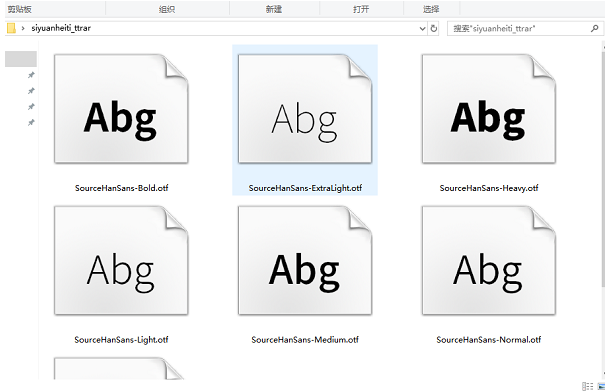Screen dimensions: 614x392
Task: Click the SourceHanSans-Light.otf file name
Action: [x=121, y=340]
